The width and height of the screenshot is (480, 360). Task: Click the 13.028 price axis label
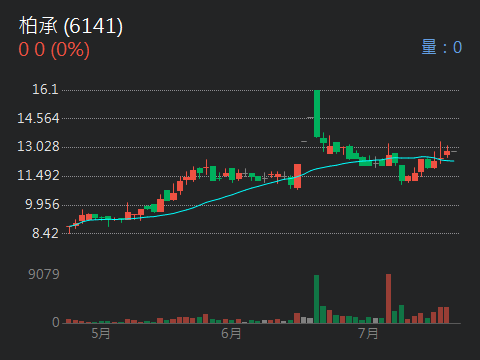(x=38, y=146)
